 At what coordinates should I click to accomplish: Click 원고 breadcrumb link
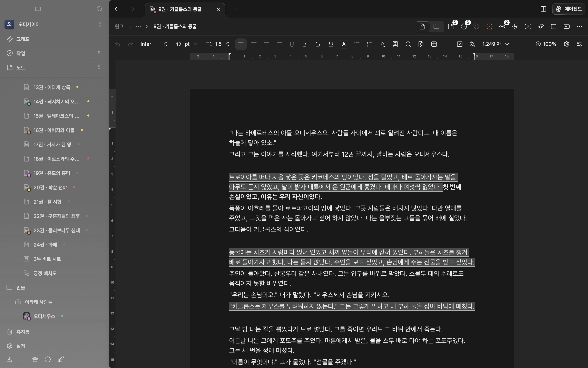click(x=119, y=27)
